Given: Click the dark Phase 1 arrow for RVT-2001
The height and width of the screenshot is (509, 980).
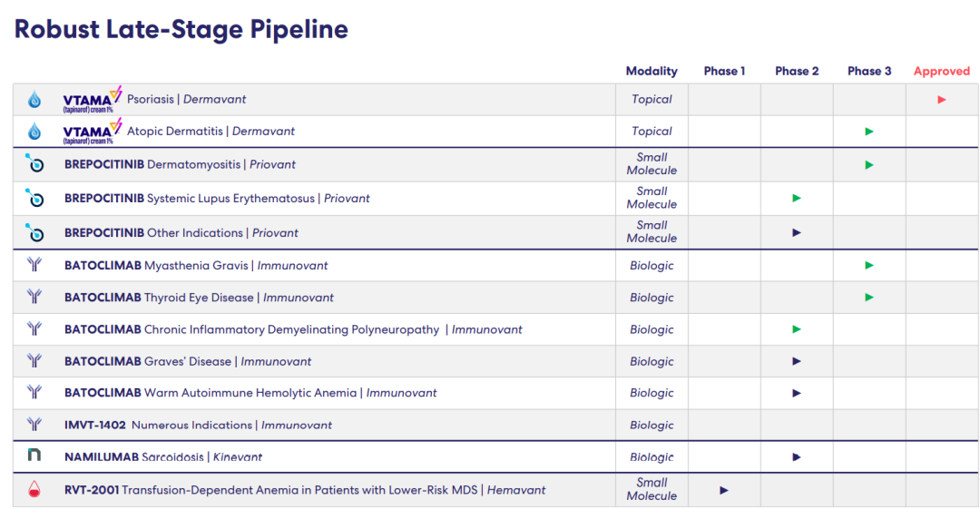Looking at the screenshot, I should pyautogui.click(x=724, y=490).
